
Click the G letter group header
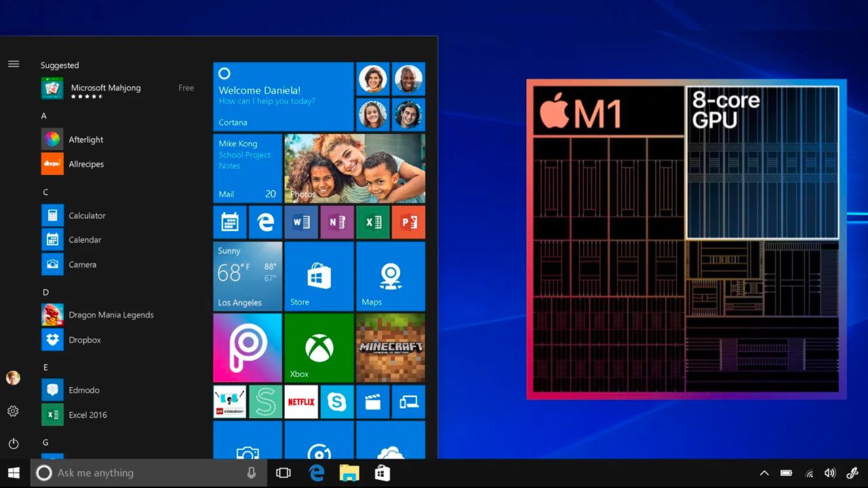coord(45,443)
